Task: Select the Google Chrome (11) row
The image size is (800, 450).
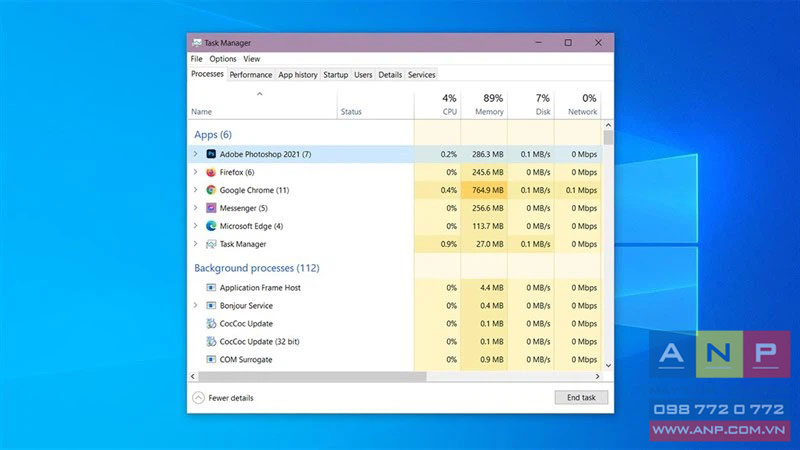Action: (x=394, y=190)
